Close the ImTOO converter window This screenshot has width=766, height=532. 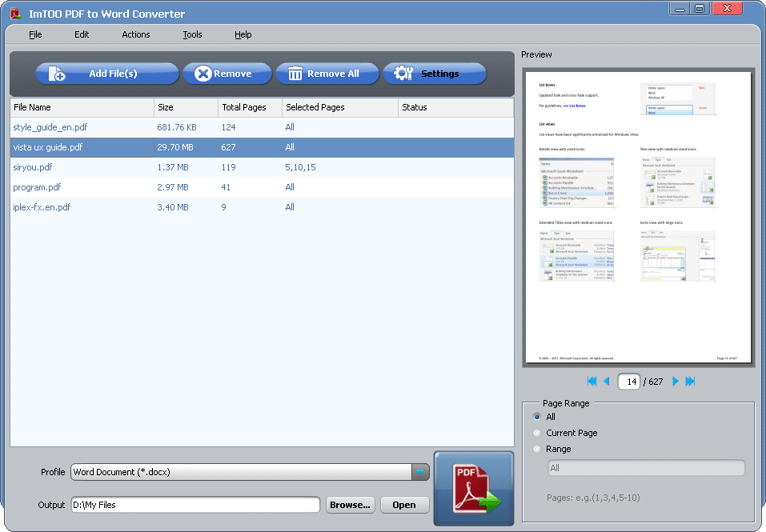point(727,9)
